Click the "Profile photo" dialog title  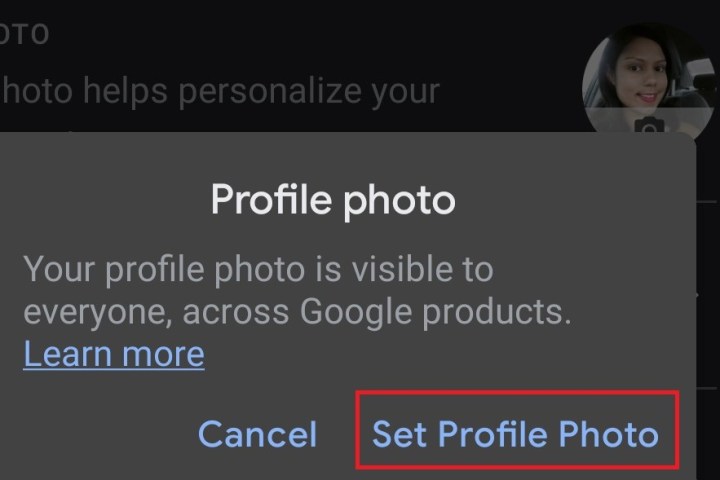tap(333, 201)
